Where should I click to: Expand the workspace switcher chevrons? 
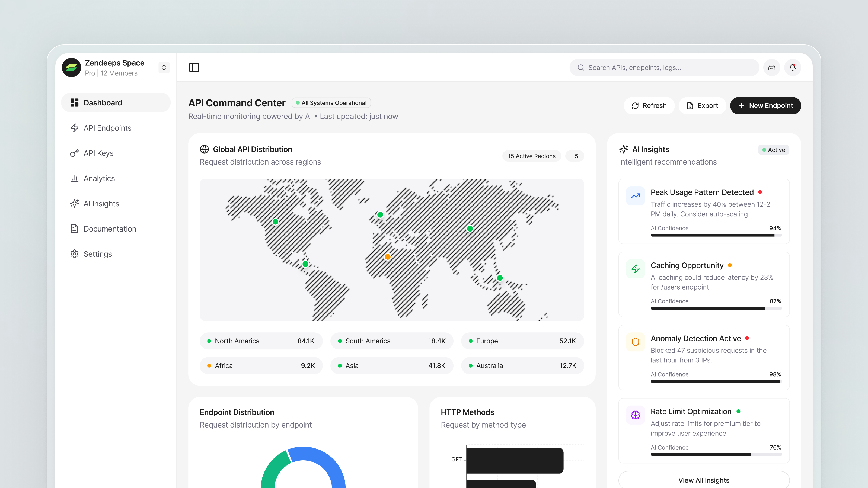pos(164,67)
